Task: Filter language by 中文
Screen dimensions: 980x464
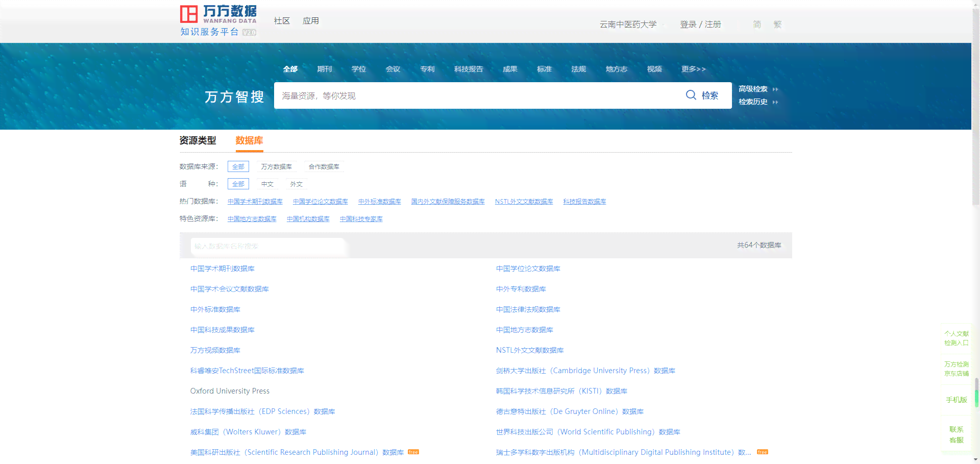Action: tap(267, 184)
